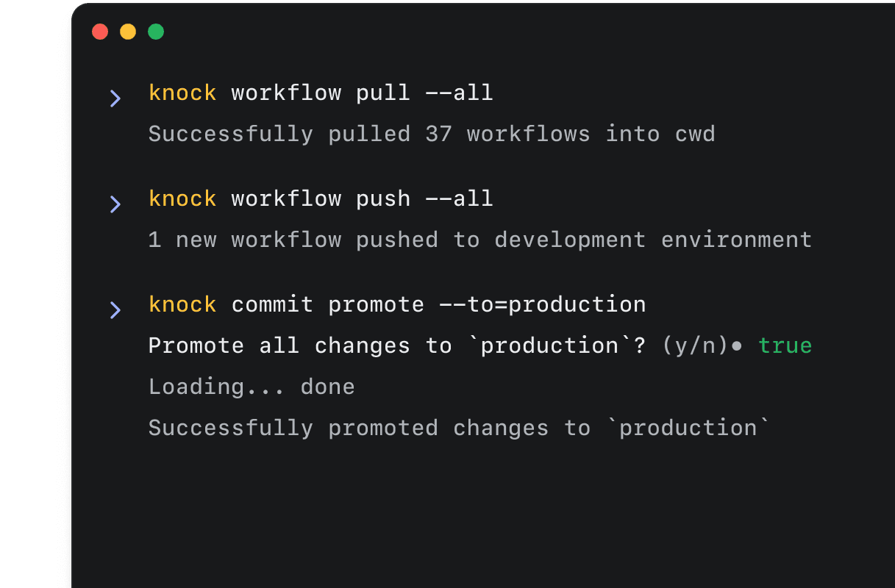Expand the workflow pull --all command line

(321, 92)
